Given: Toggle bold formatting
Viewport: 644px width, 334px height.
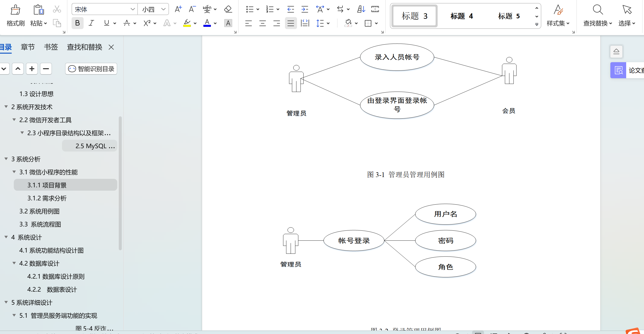Looking at the screenshot, I should click(77, 23).
